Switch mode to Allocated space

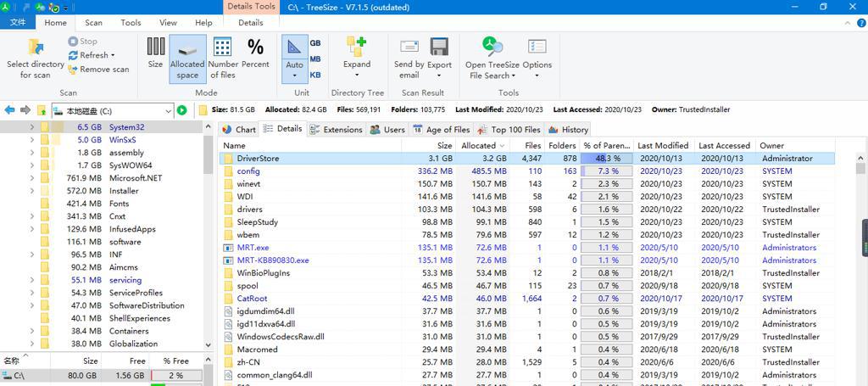pos(187,59)
